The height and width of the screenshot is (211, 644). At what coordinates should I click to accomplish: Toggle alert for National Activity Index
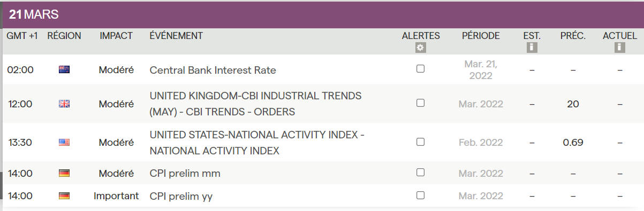tap(420, 142)
